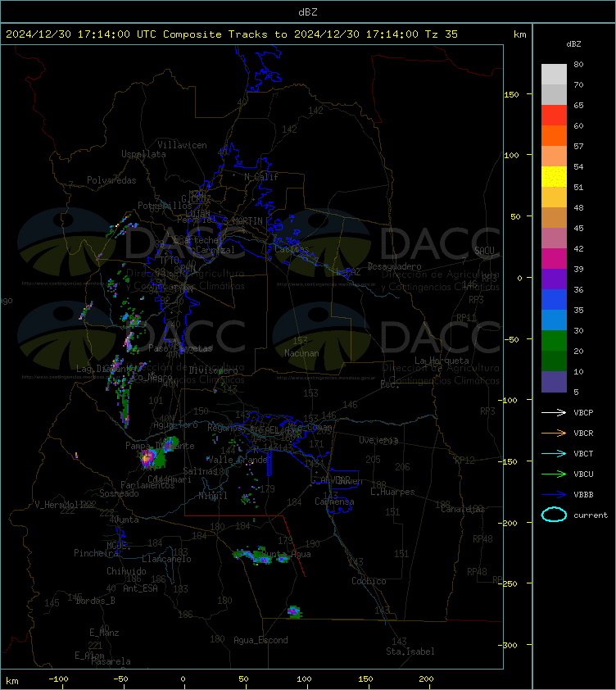
Task: Click the 'Uspallata' map label
Action: click(x=143, y=154)
